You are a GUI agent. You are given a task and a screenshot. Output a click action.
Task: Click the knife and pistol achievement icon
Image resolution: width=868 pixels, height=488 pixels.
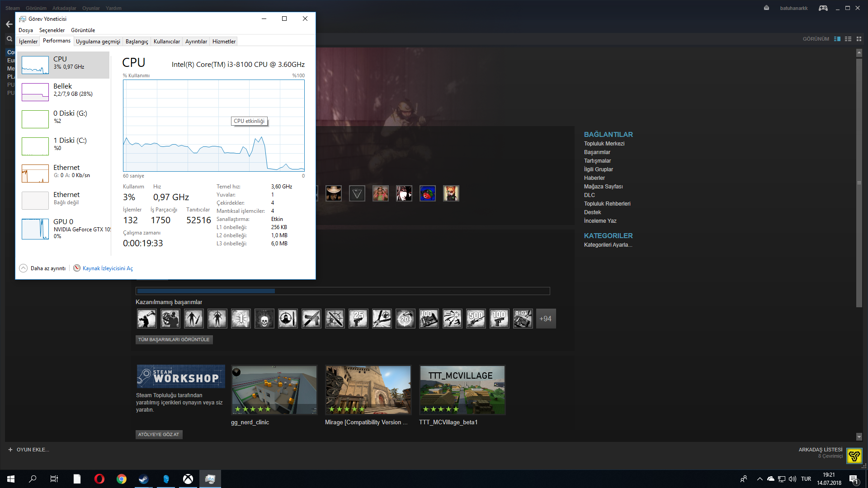(x=311, y=319)
